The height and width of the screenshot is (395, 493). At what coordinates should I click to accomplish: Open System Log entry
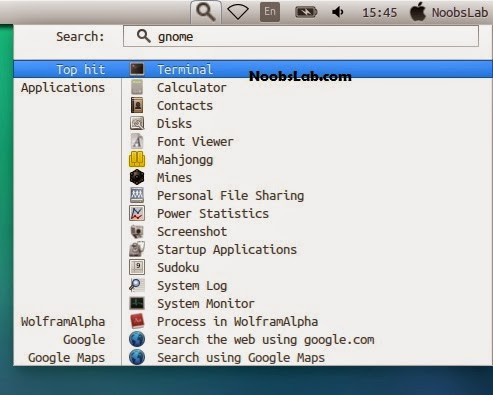(x=192, y=286)
